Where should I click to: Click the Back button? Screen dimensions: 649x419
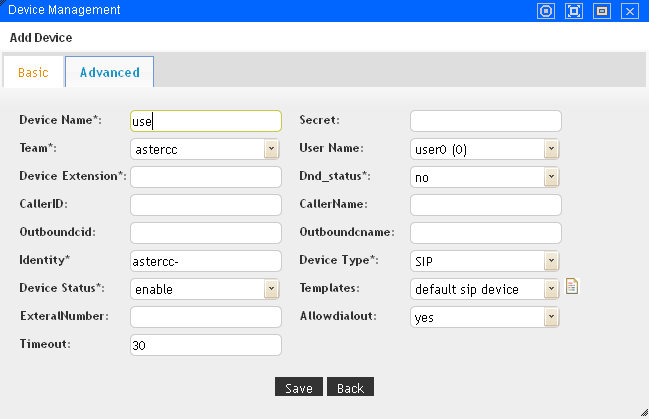point(349,388)
